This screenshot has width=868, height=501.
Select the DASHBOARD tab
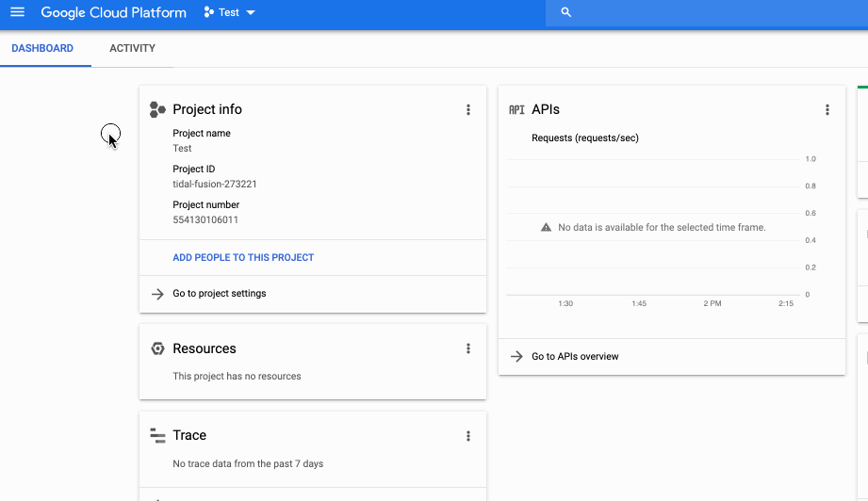click(42, 48)
